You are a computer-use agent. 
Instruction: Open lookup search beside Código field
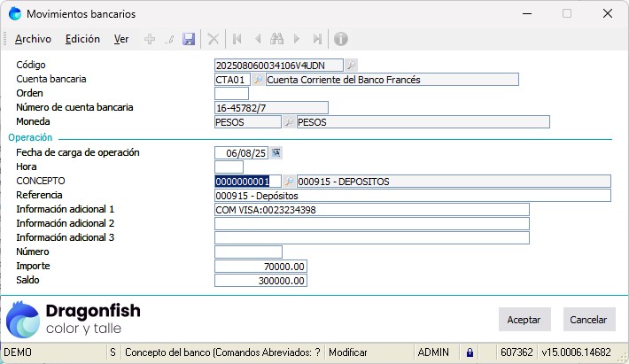coord(351,66)
